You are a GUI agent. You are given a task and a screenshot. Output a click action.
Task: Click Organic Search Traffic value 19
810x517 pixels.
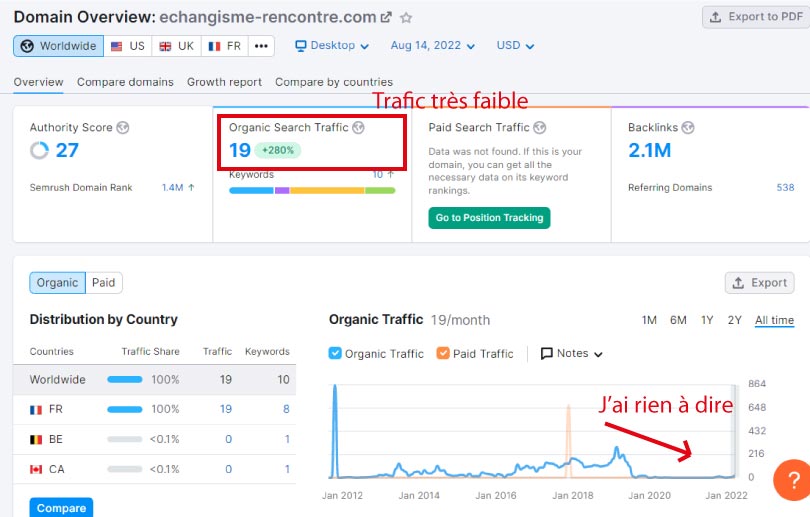240,150
